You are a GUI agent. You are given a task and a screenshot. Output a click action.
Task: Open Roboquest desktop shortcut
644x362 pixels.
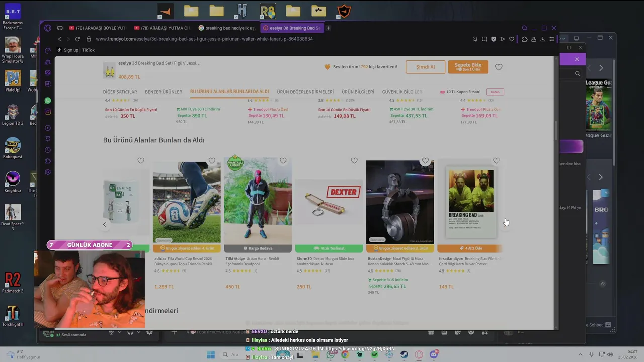point(13,148)
